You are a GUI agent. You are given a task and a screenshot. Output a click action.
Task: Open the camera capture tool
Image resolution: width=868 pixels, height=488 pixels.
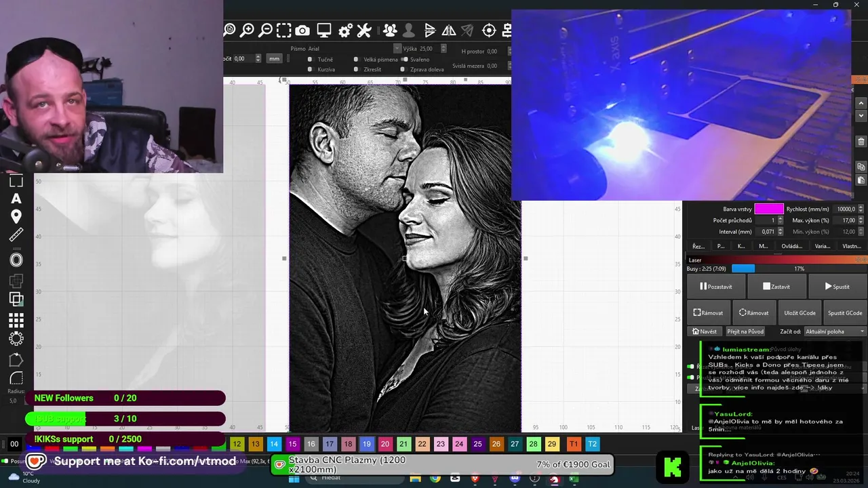pos(302,30)
